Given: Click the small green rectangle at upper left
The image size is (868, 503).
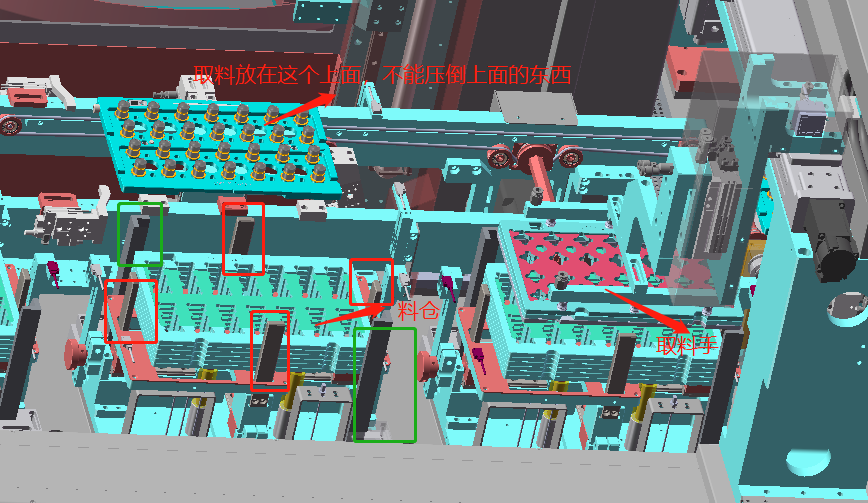Looking at the screenshot, I should pyautogui.click(x=140, y=233).
